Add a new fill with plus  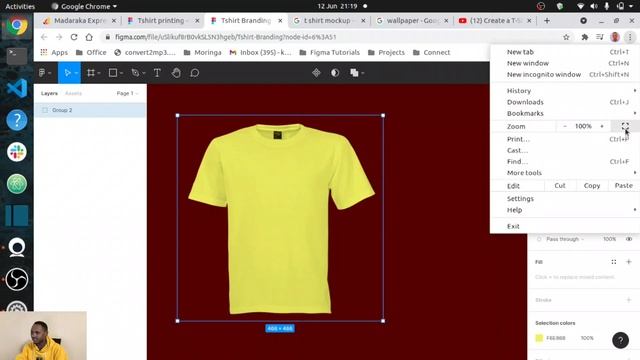629,262
